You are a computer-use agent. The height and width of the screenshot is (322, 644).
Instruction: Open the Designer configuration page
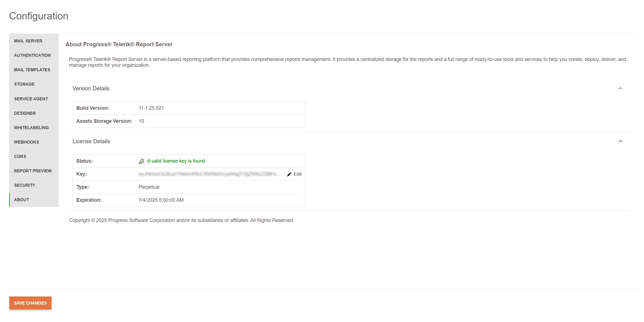[x=25, y=113]
